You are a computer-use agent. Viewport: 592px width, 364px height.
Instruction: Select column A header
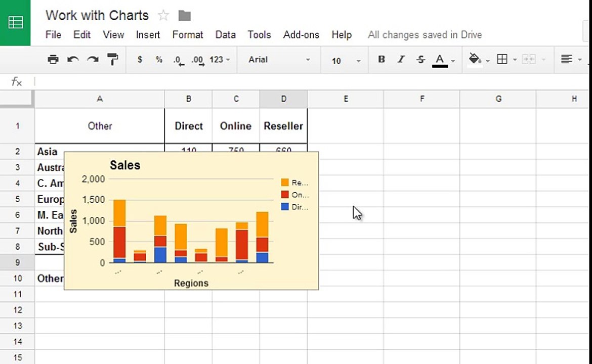tap(100, 99)
